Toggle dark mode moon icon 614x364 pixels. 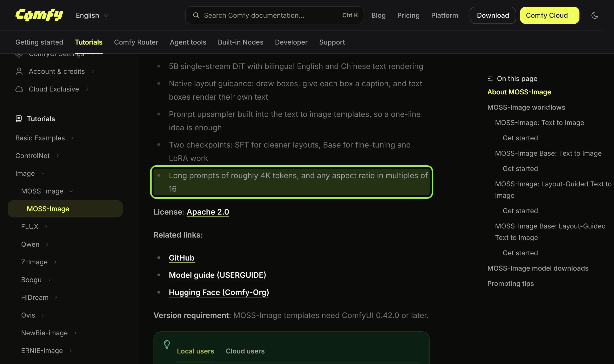pyautogui.click(x=595, y=15)
